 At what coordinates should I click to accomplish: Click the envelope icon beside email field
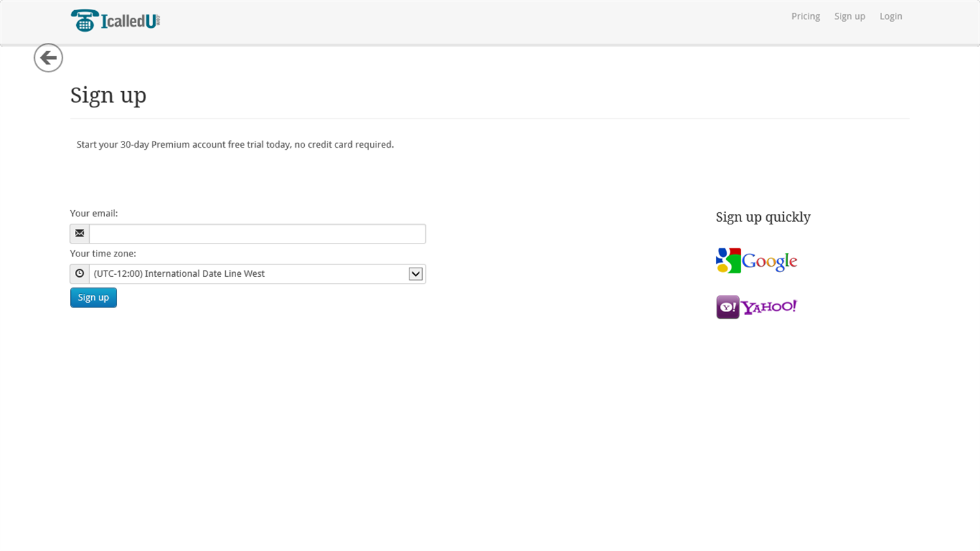pyautogui.click(x=80, y=233)
